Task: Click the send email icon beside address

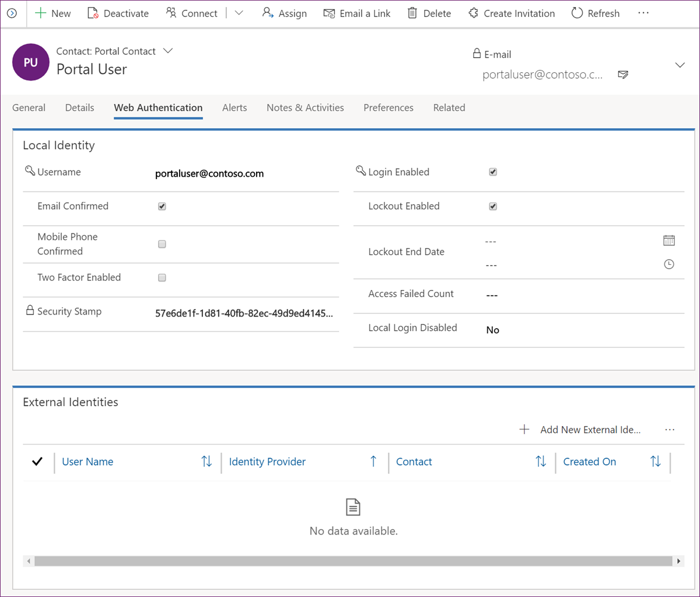Action: pyautogui.click(x=623, y=75)
